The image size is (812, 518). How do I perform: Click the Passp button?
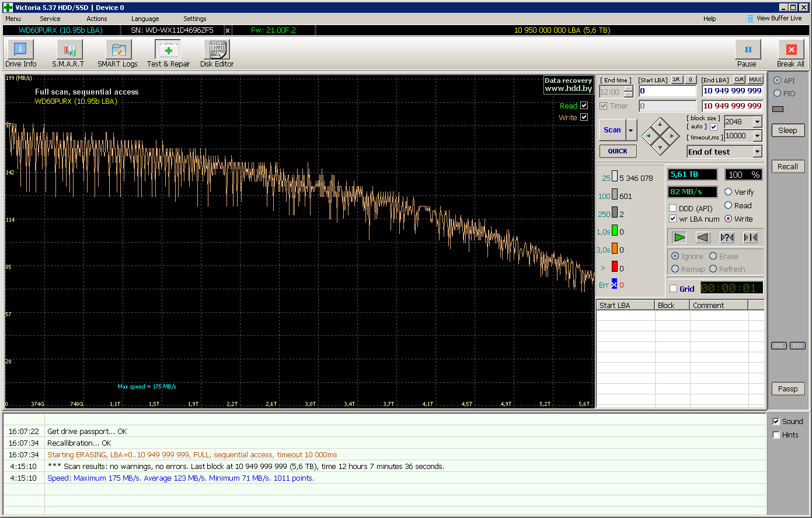pos(787,388)
